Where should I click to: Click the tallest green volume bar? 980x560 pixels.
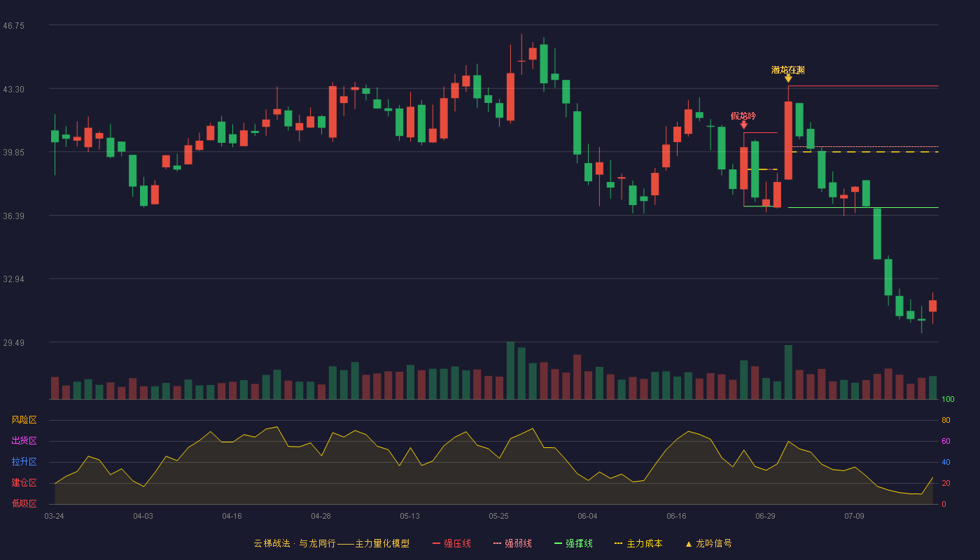(x=510, y=370)
